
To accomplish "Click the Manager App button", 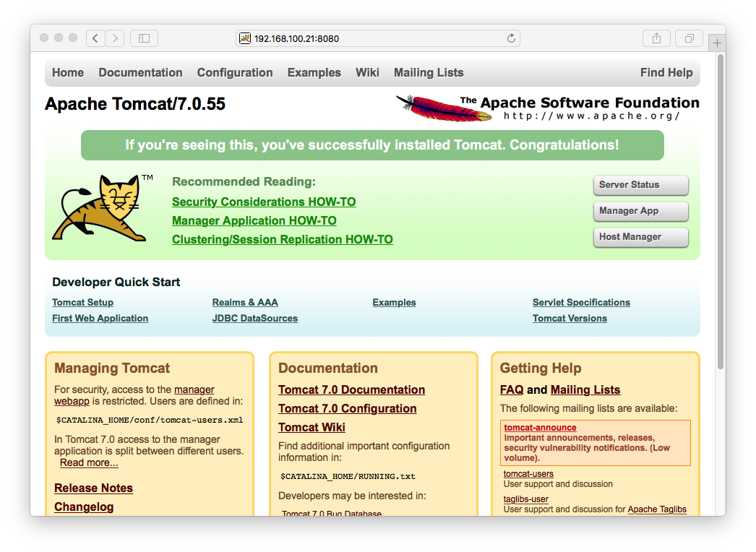I will pyautogui.click(x=641, y=211).
